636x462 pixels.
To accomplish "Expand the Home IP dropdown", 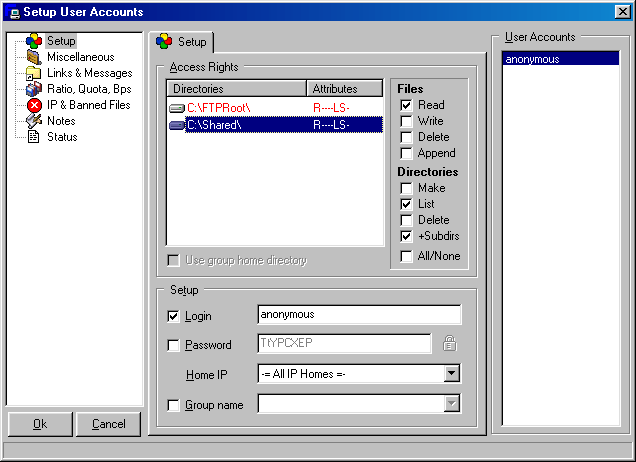I will [x=451, y=374].
